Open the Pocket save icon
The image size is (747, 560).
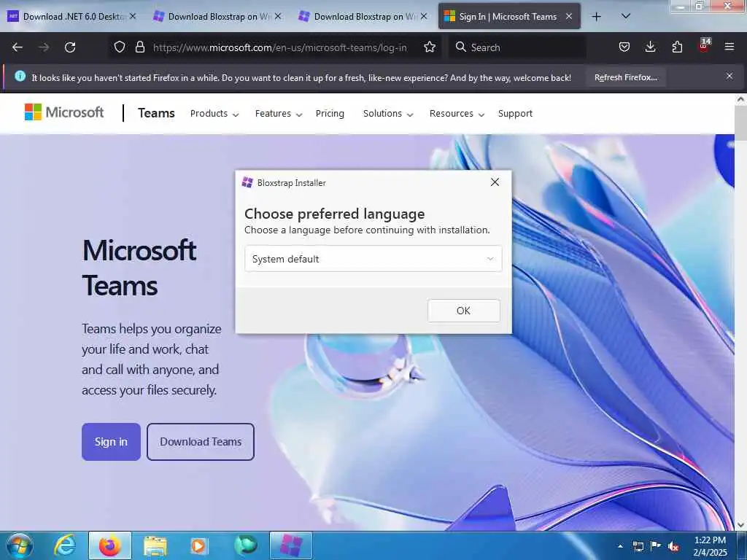click(x=624, y=47)
